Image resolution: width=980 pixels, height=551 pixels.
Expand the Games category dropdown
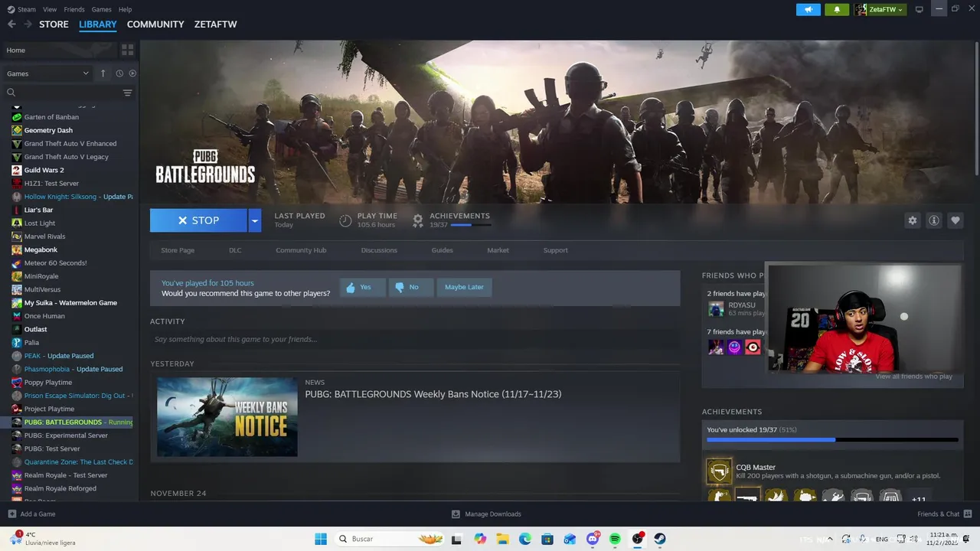pyautogui.click(x=47, y=73)
